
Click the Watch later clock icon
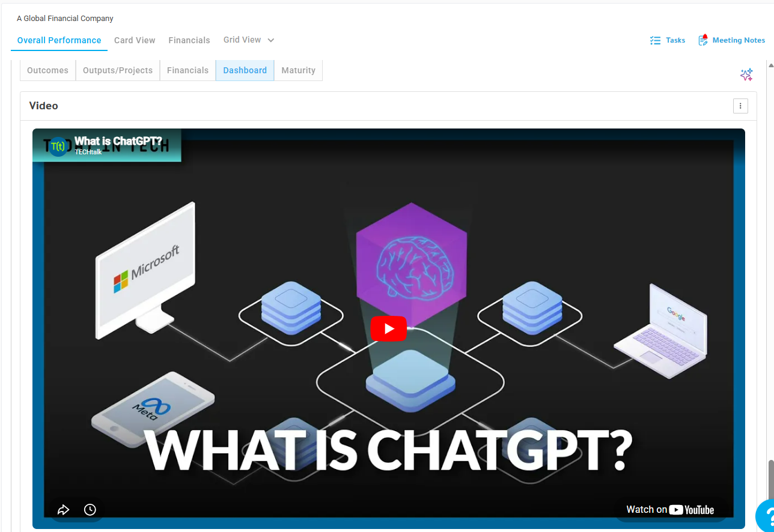90,510
